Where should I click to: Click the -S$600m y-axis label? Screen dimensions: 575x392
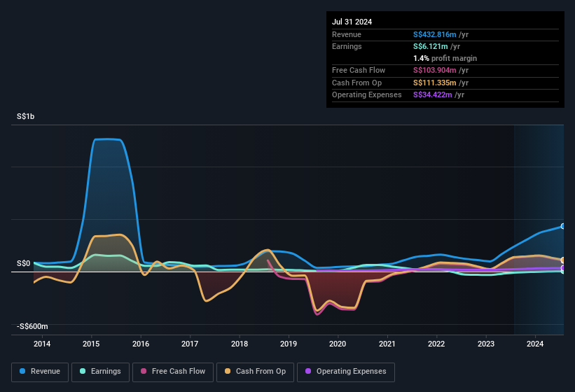[x=32, y=326]
